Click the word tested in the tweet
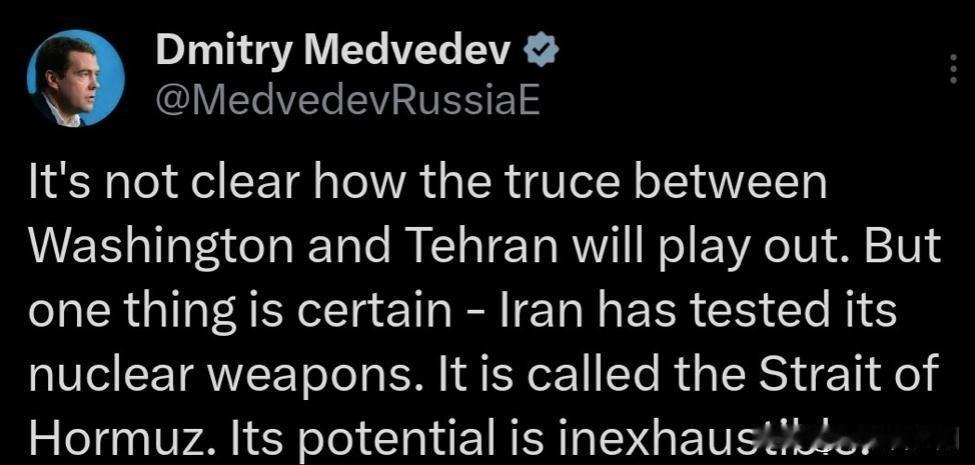 [x=751, y=310]
